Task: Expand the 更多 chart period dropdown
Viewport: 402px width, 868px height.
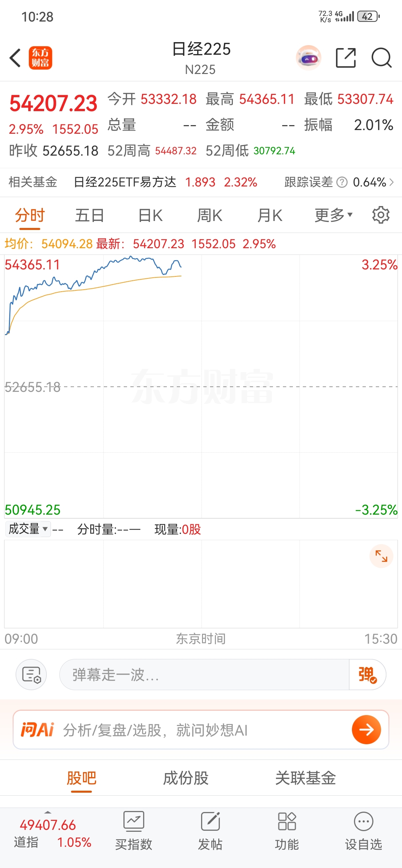Action: pyautogui.click(x=333, y=215)
